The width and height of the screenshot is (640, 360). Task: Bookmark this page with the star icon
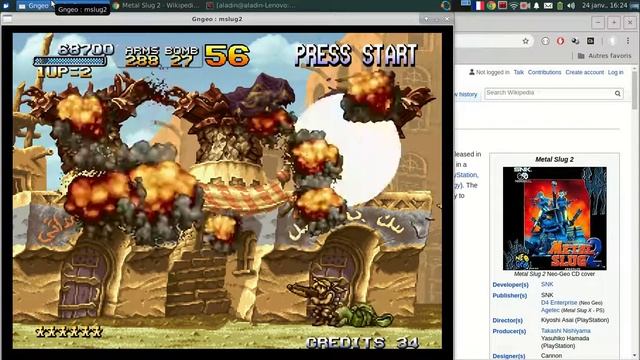pyautogui.click(x=526, y=41)
